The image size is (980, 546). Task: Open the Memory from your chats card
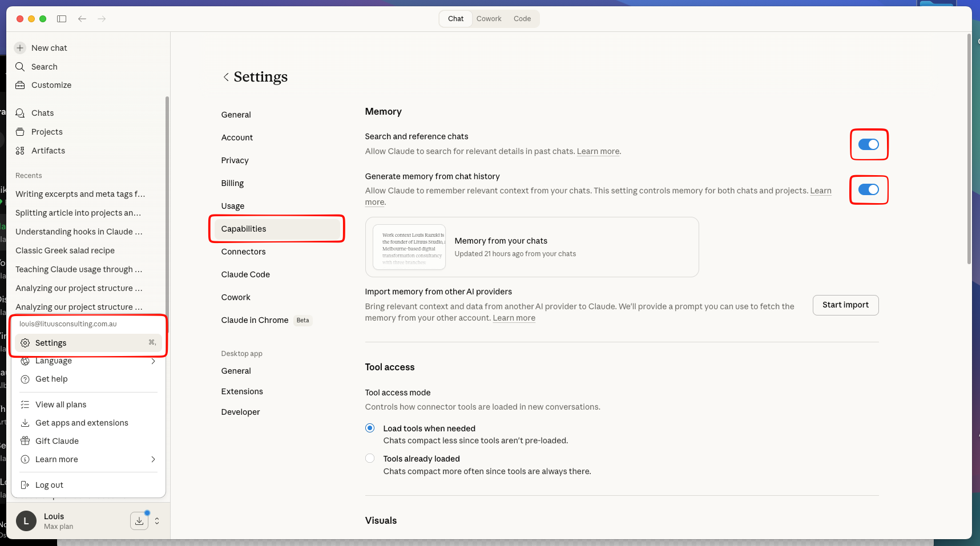[x=531, y=247]
